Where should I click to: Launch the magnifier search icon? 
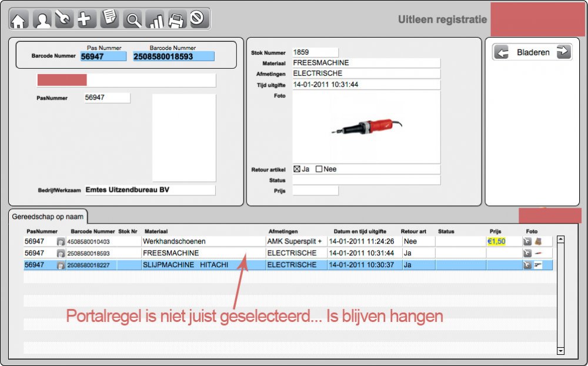click(x=132, y=19)
